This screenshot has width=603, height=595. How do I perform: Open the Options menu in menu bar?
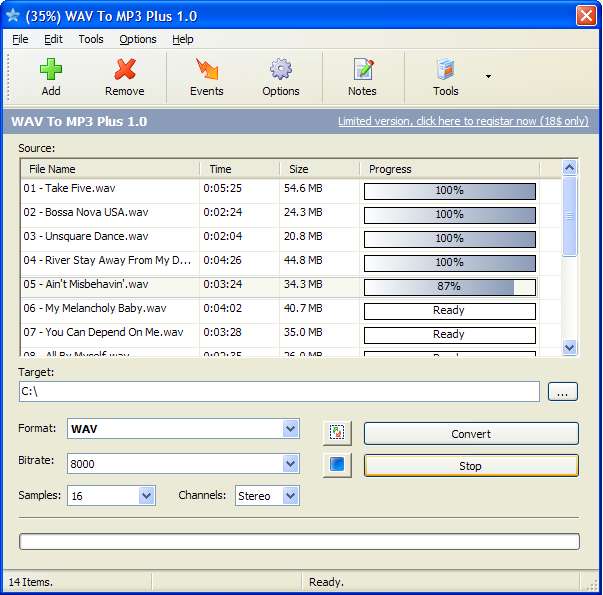[x=138, y=39]
